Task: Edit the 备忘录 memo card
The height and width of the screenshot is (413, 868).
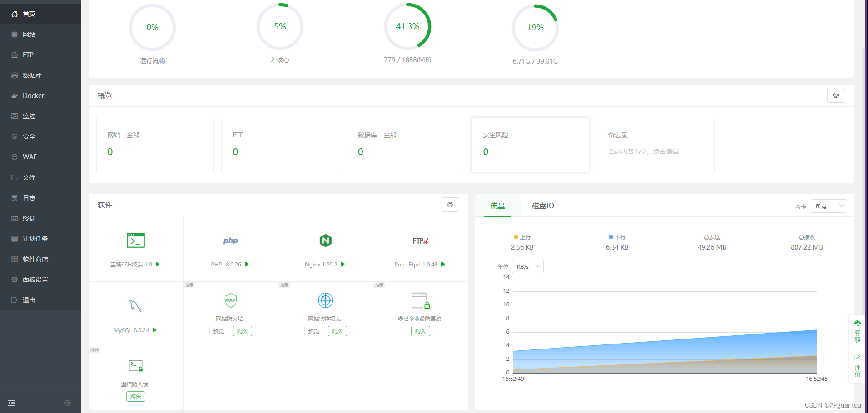Action: [656, 145]
